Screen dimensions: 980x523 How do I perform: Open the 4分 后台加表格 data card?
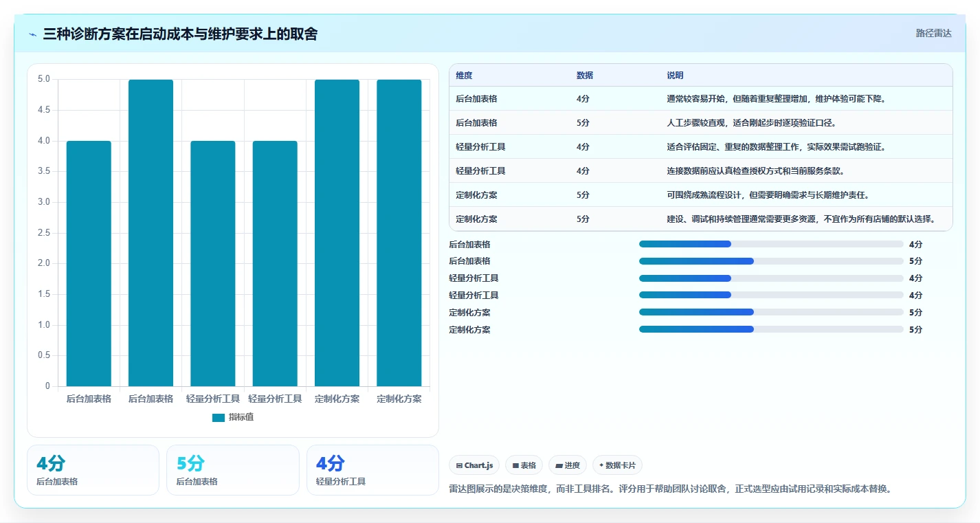point(93,470)
